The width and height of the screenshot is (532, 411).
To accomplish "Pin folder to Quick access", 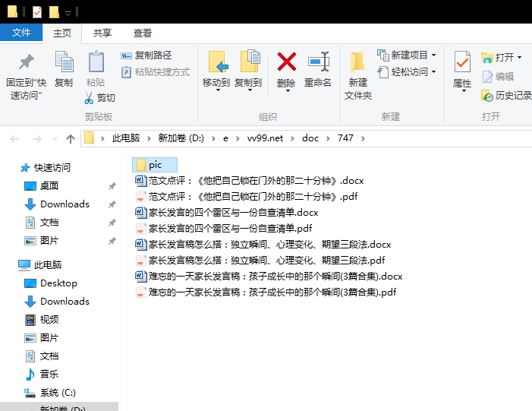I will pos(26,77).
